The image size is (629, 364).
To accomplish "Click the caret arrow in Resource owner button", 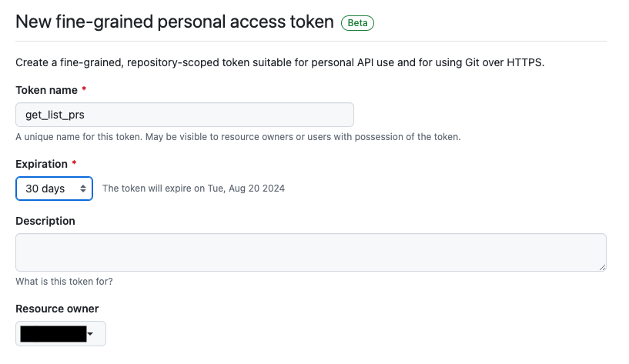I will tap(91, 334).
